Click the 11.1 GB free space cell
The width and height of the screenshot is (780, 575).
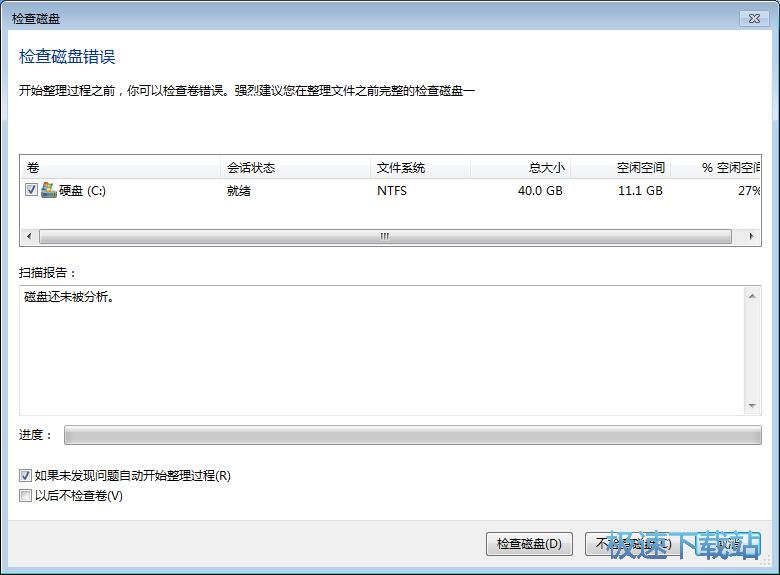(640, 191)
